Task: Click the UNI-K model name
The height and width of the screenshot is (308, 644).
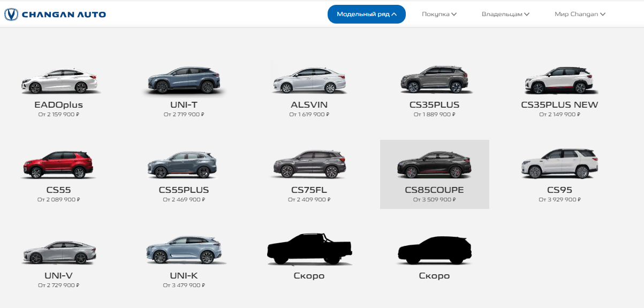Action: pyautogui.click(x=184, y=276)
